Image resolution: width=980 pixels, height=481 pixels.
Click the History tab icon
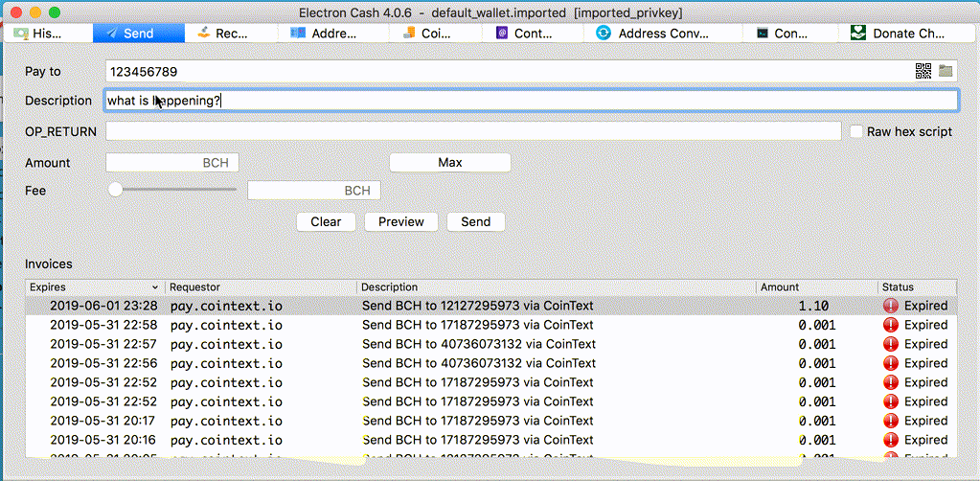point(21,34)
